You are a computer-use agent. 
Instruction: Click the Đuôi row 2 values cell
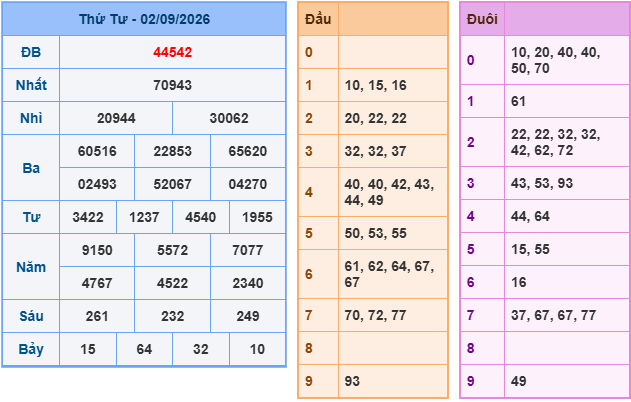coord(567,142)
